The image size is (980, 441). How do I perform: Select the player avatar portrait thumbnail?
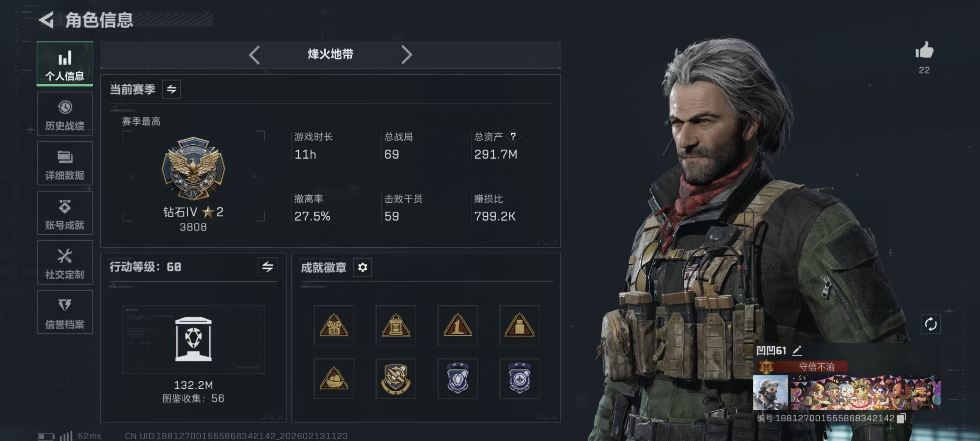(x=770, y=392)
